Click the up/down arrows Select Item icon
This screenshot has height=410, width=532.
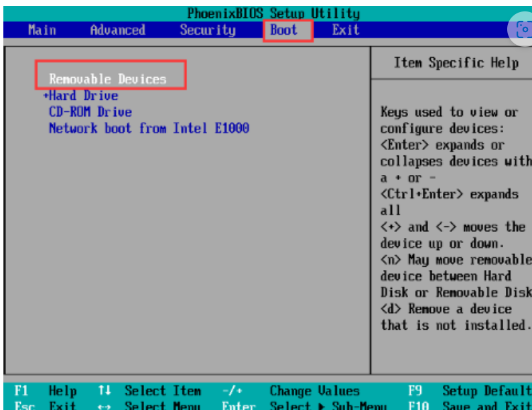coord(104,391)
